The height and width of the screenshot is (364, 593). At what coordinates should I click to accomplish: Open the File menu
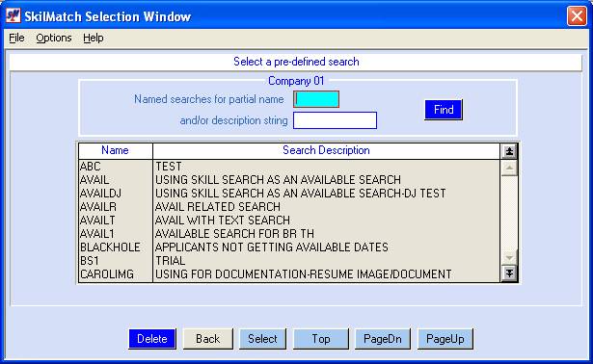point(16,38)
